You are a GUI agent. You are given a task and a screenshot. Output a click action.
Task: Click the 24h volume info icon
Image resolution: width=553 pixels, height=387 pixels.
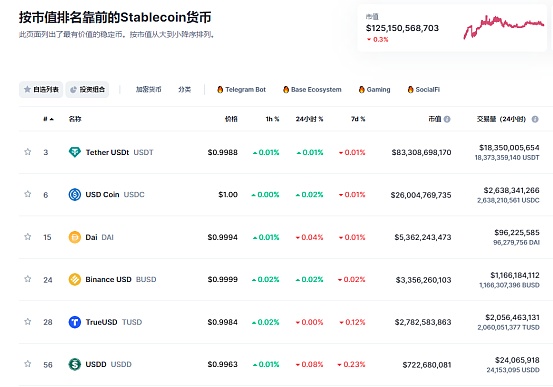535,119
